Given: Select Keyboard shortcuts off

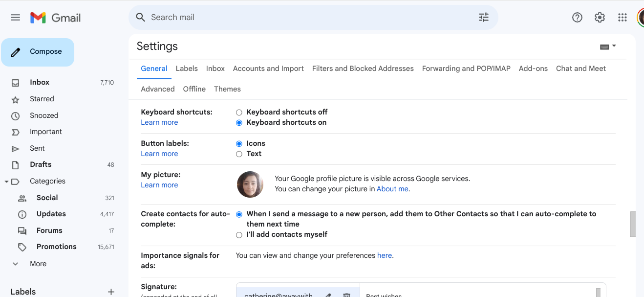Looking at the screenshot, I should [239, 112].
